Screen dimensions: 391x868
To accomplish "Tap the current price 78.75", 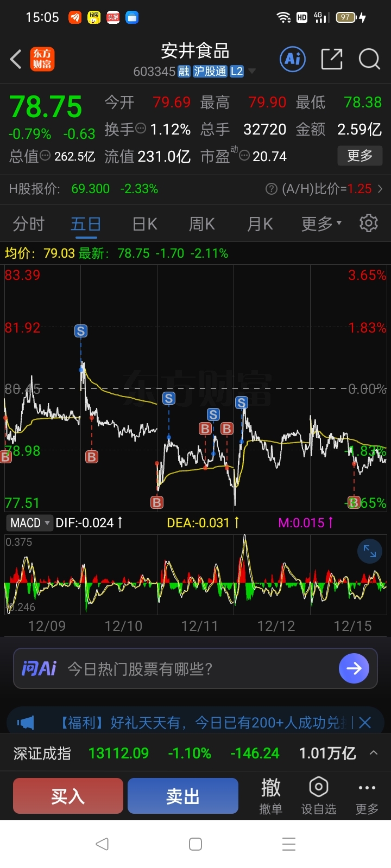I will tap(46, 107).
